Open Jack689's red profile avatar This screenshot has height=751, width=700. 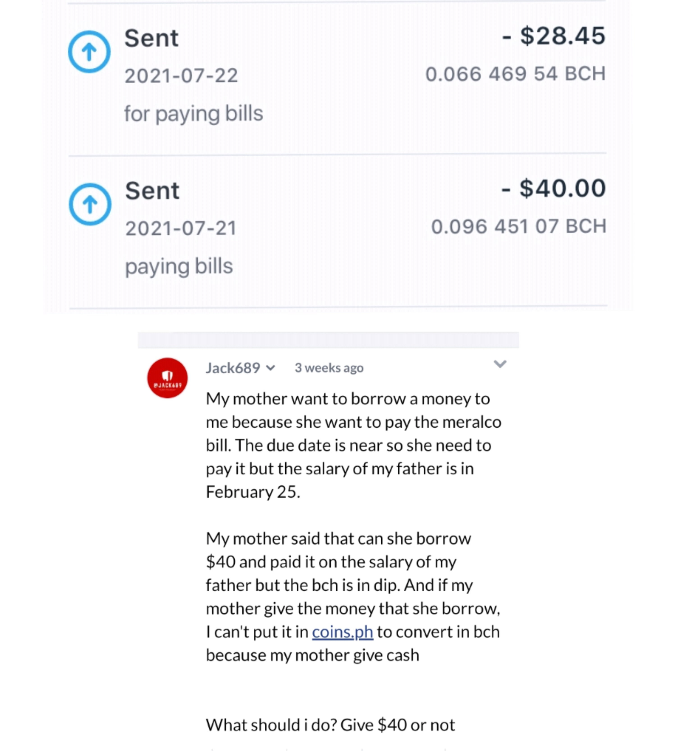click(x=167, y=378)
